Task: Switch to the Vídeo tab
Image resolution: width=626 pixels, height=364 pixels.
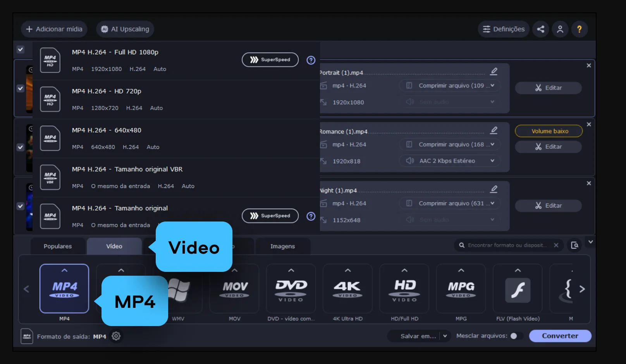Action: [114, 246]
